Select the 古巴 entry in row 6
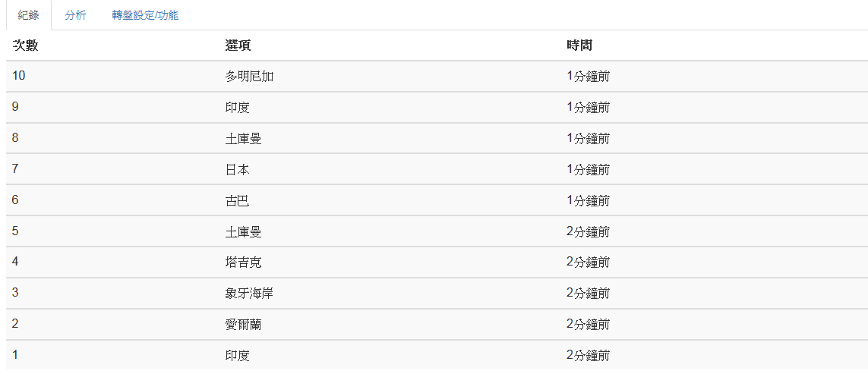The height and width of the screenshot is (374, 868). click(x=238, y=200)
